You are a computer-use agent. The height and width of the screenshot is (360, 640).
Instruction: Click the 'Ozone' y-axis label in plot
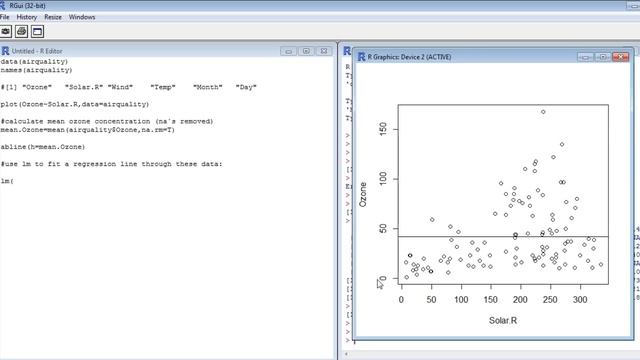[x=362, y=194]
